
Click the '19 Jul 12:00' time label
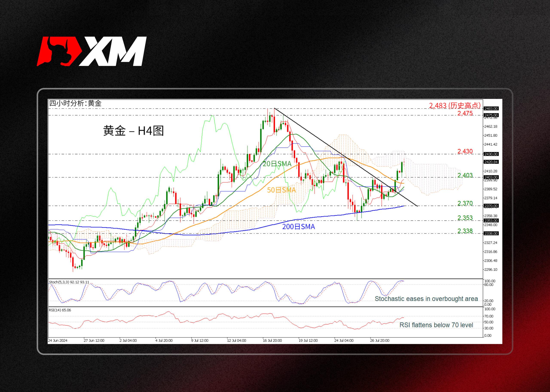[308, 341]
